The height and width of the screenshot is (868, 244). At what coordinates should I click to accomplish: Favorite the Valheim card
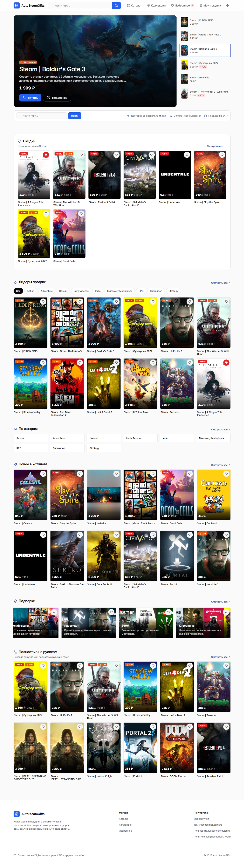pyautogui.click(x=116, y=474)
